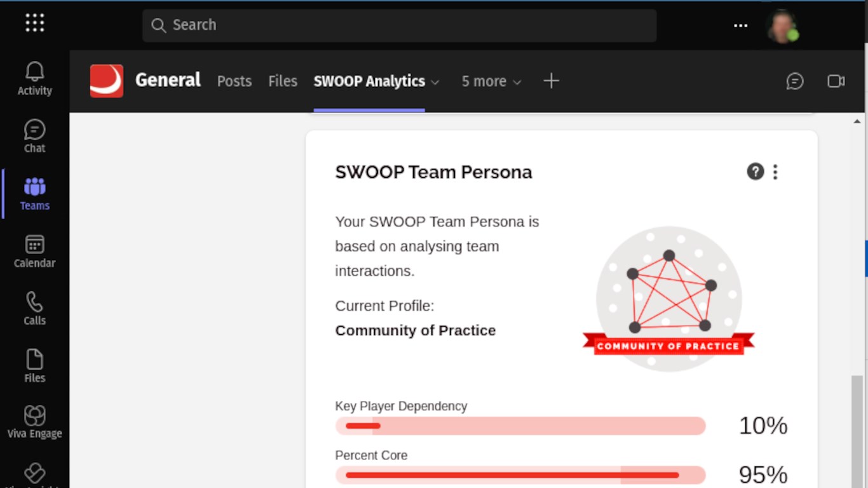Screen dimensions: 868x488
Task: Open the user profile avatar
Action: tap(782, 27)
